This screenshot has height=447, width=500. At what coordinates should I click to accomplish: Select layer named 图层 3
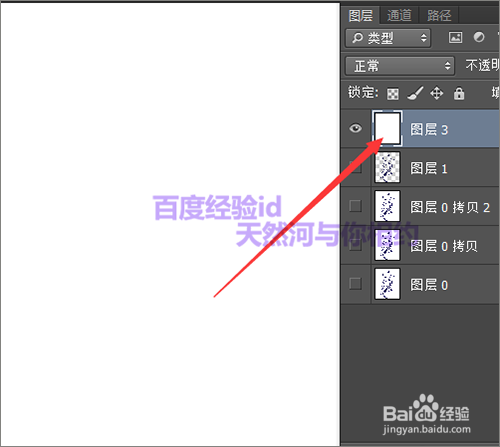429,130
